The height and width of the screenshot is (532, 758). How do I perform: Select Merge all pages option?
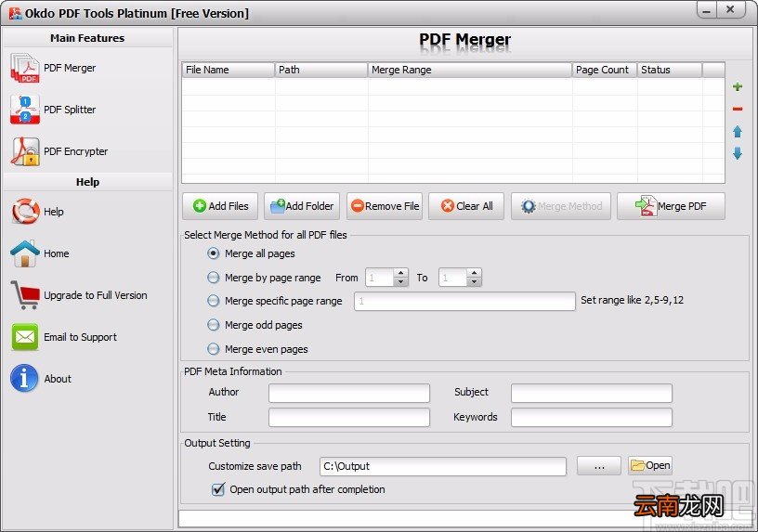(214, 253)
